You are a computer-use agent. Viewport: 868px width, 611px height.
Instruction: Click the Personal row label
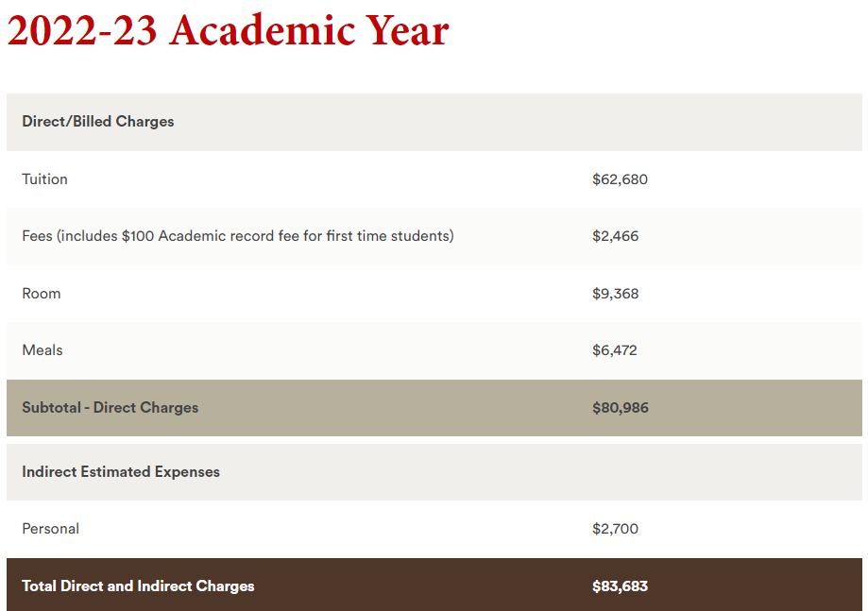point(50,529)
